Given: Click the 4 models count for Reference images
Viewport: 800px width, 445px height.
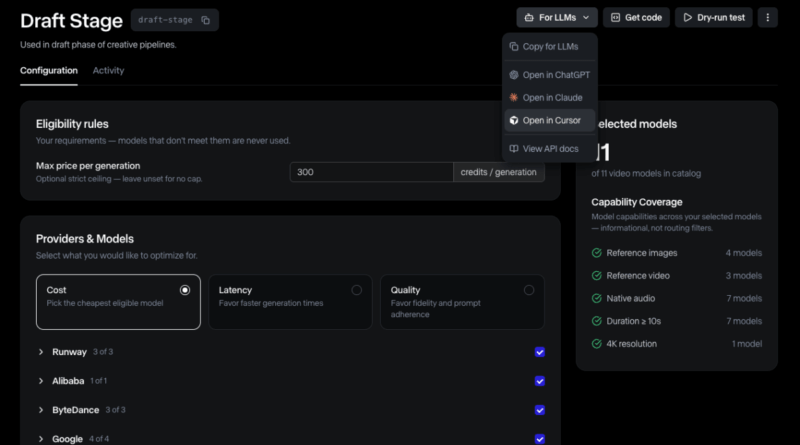Looking at the screenshot, I should (x=744, y=253).
